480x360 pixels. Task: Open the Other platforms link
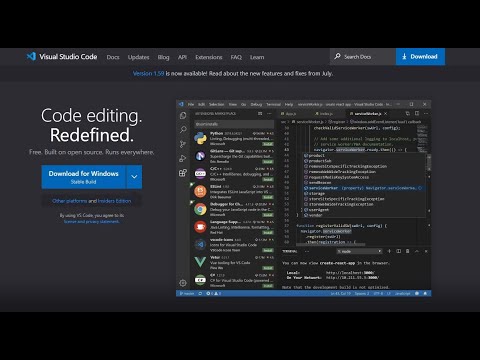click(x=69, y=201)
